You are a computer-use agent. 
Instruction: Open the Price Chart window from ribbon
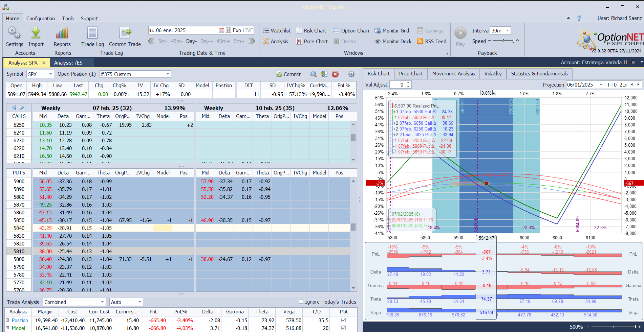(x=312, y=42)
